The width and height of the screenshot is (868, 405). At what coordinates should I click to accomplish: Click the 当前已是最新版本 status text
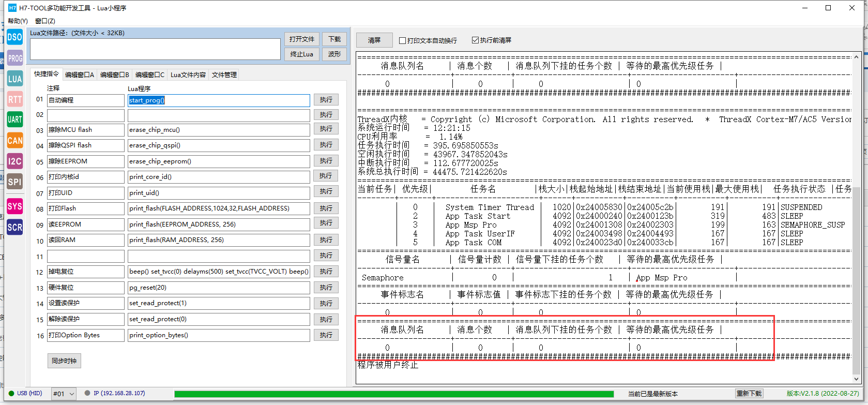coord(652,394)
